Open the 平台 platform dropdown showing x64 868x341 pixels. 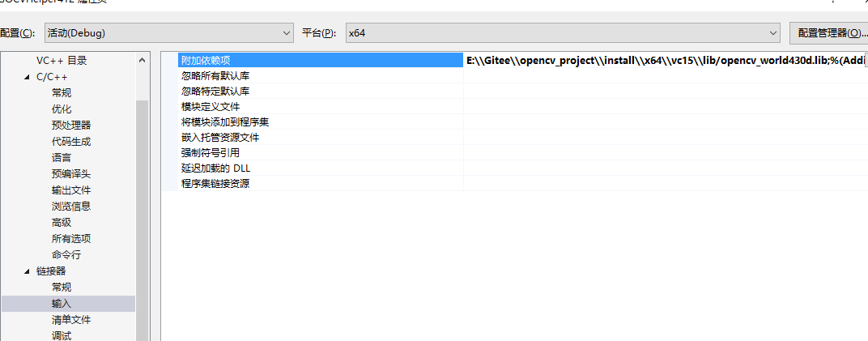click(x=563, y=33)
